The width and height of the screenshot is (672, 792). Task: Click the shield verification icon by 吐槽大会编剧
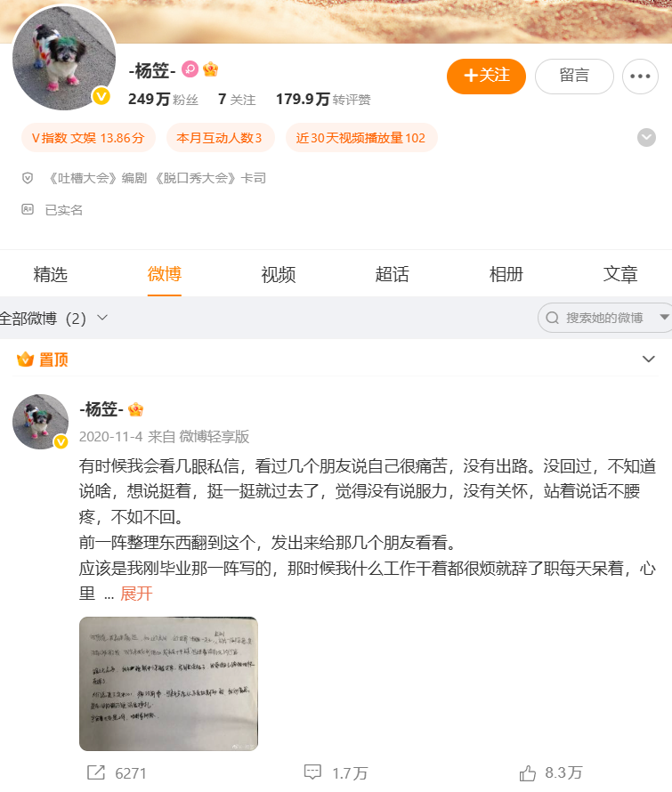28,178
